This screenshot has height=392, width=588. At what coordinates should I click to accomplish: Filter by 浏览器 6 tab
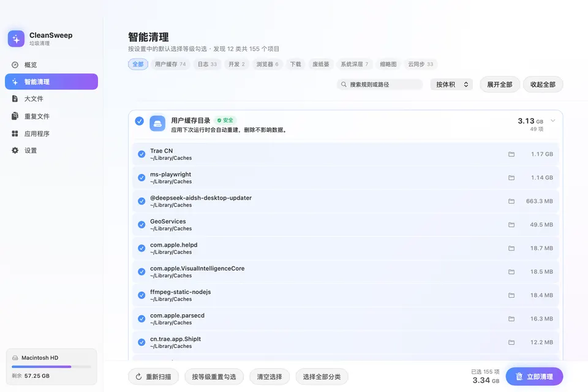[x=268, y=64]
